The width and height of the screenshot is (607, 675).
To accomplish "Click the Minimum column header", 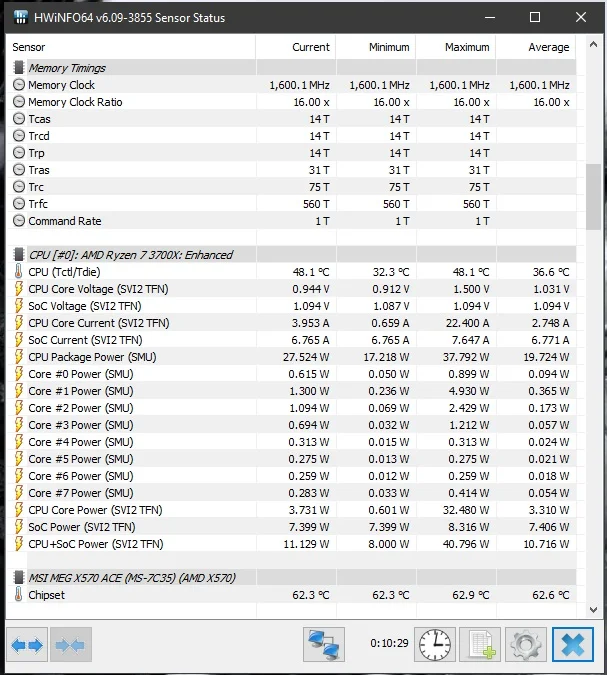I will [x=376, y=47].
